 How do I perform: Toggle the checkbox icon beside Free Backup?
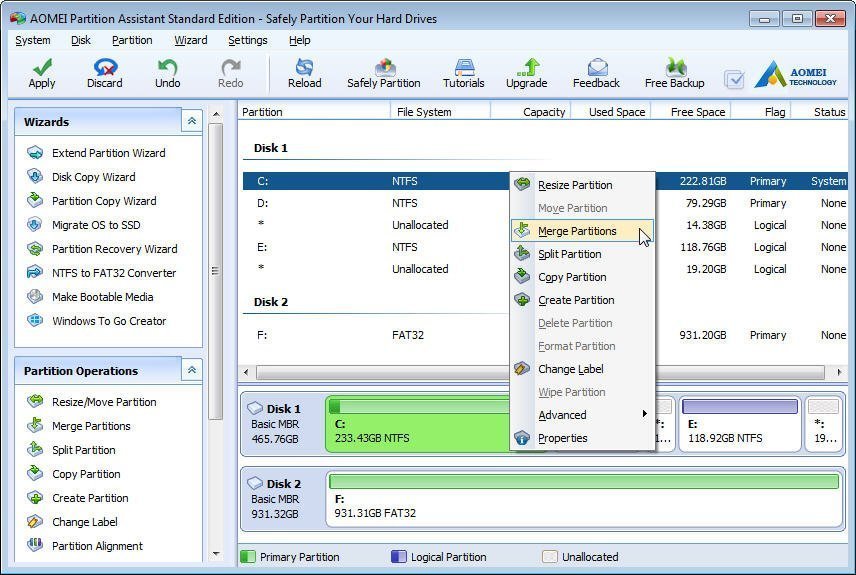pyautogui.click(x=734, y=80)
